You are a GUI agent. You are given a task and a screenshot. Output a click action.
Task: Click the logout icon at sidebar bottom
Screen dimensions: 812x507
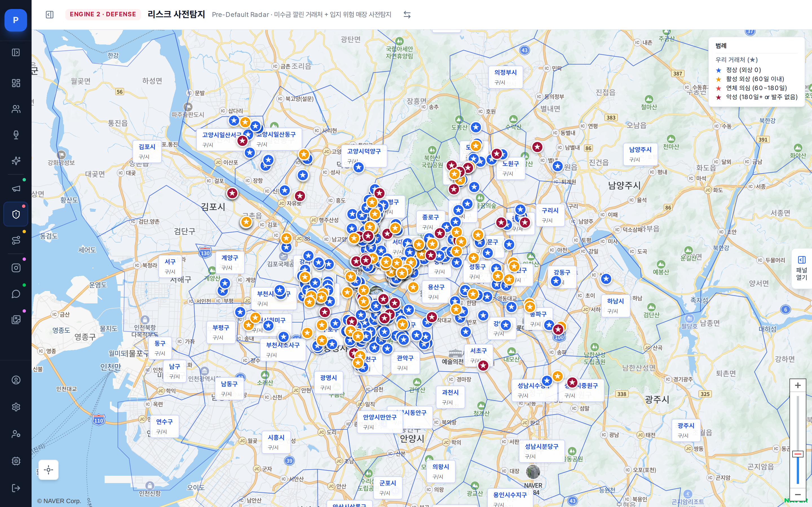[16, 488]
